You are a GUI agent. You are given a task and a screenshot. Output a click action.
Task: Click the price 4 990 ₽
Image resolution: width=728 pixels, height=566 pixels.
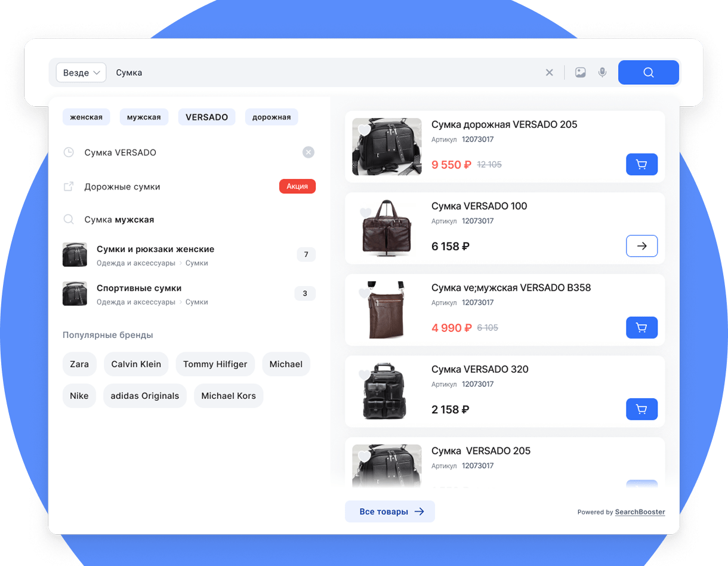point(452,328)
